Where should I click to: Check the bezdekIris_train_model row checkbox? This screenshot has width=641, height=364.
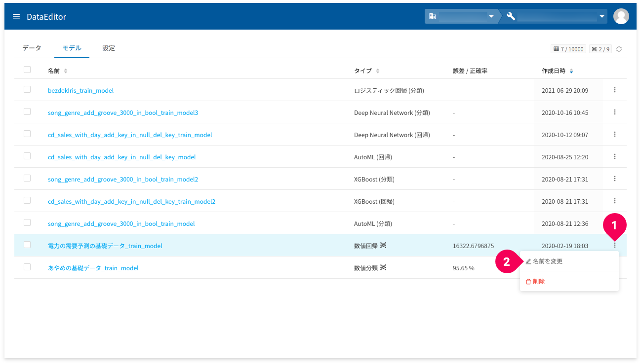tap(27, 89)
